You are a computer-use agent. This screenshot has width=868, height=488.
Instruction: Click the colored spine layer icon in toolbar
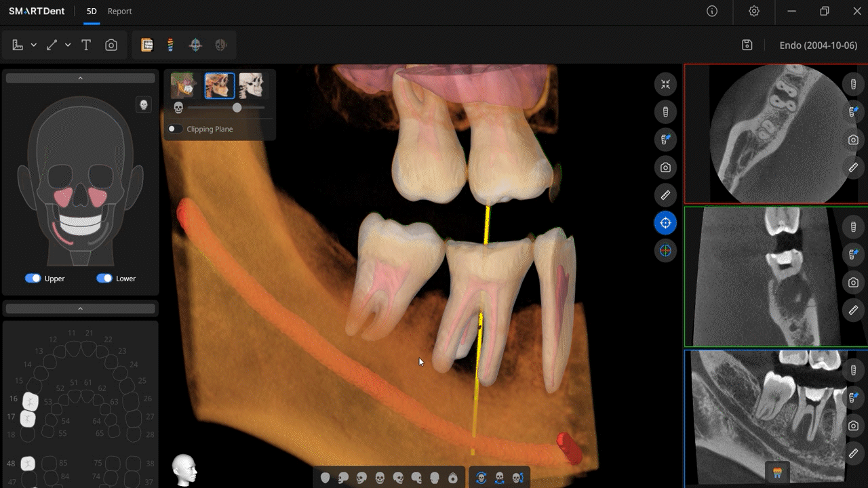click(x=171, y=45)
